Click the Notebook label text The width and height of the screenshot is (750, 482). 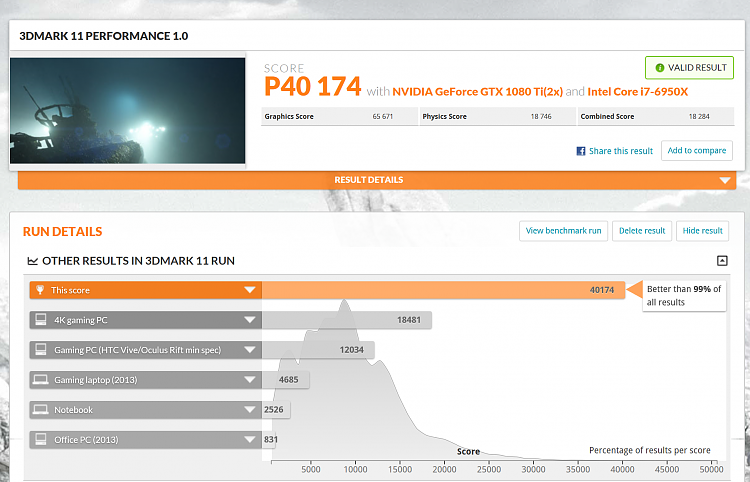73,410
